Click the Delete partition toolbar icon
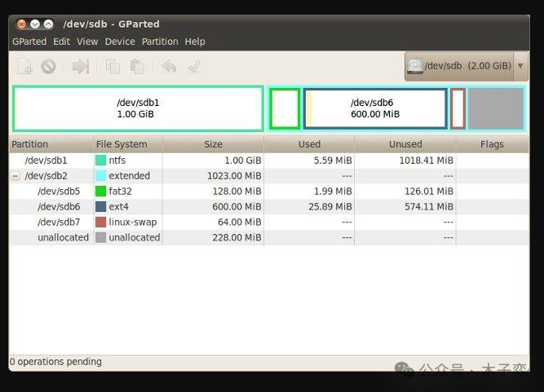The image size is (544, 392). click(48, 66)
